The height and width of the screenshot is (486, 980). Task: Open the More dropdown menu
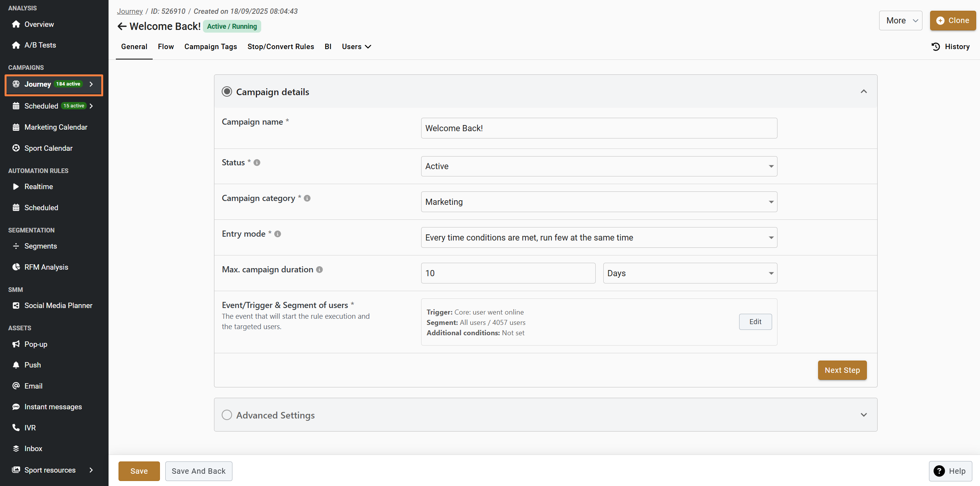900,20
